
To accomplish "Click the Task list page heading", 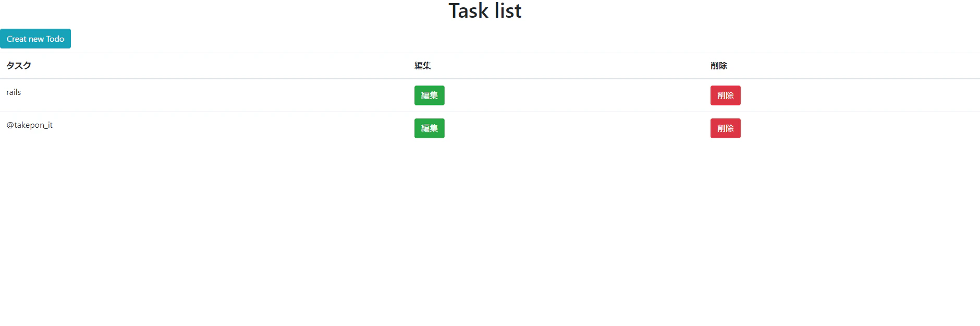I will pyautogui.click(x=485, y=11).
